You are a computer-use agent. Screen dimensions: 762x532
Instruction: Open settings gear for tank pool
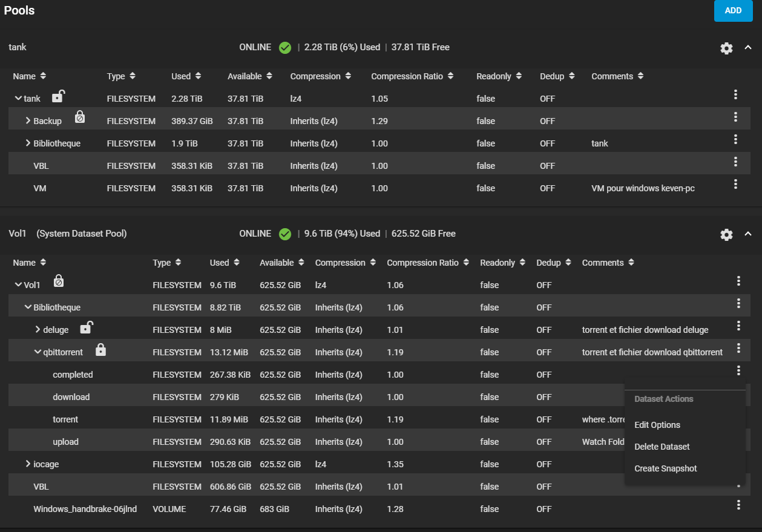point(726,48)
